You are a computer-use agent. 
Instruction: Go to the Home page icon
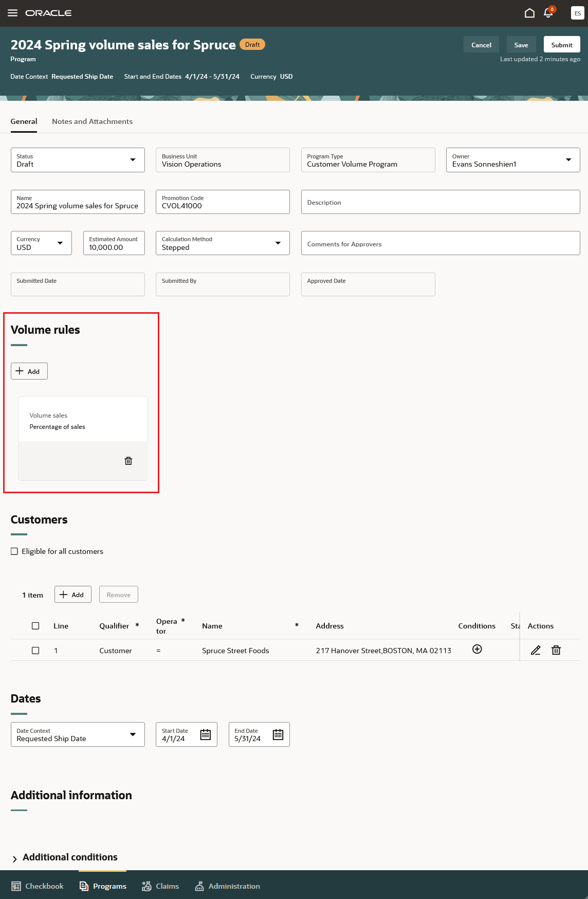[529, 13]
